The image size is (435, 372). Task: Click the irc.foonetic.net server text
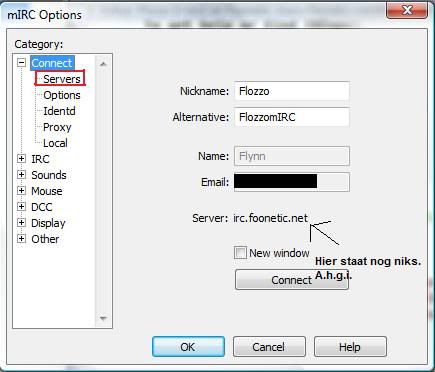(x=270, y=218)
